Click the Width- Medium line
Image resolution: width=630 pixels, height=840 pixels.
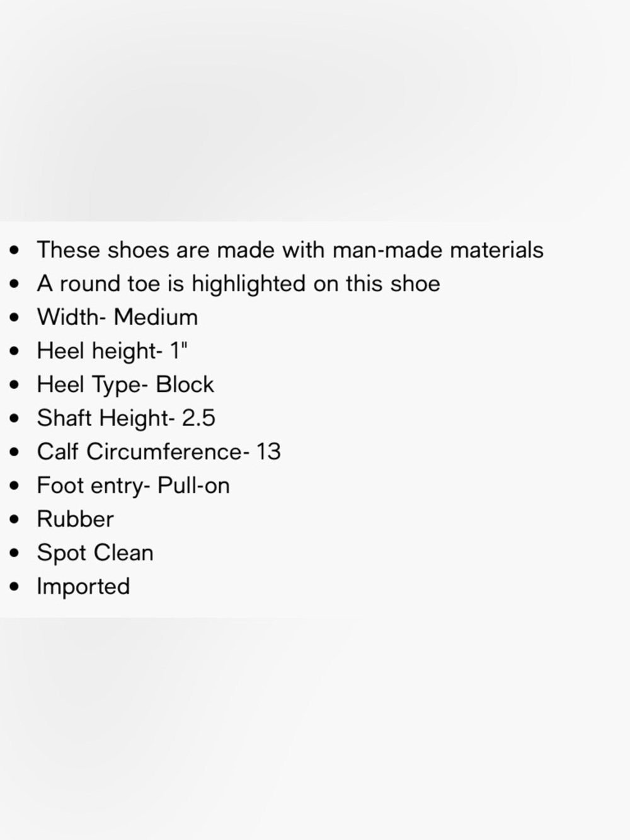117,317
